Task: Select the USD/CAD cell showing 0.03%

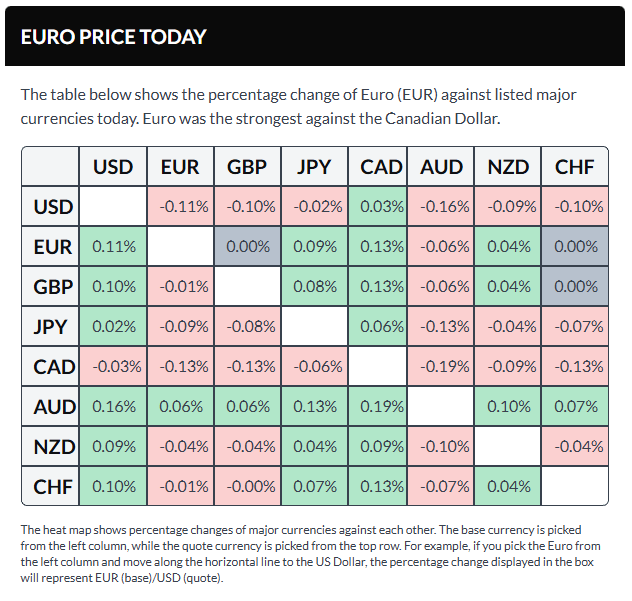Action: (380, 207)
